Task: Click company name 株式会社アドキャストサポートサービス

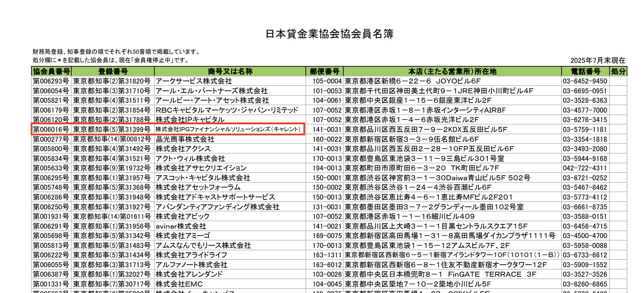Action: [x=215, y=197]
